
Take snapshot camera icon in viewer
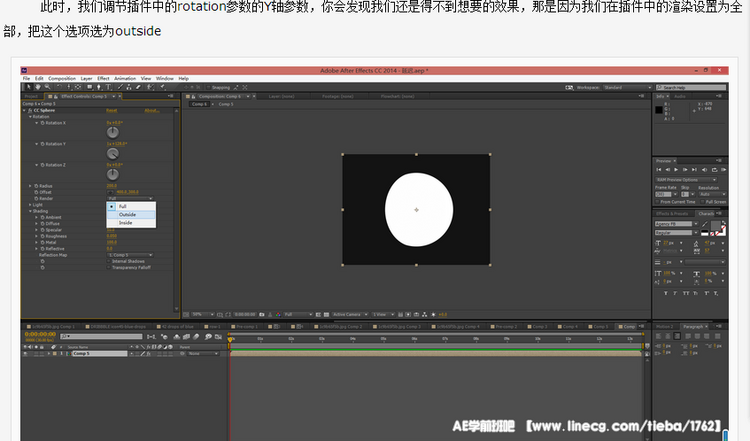[x=262, y=315]
